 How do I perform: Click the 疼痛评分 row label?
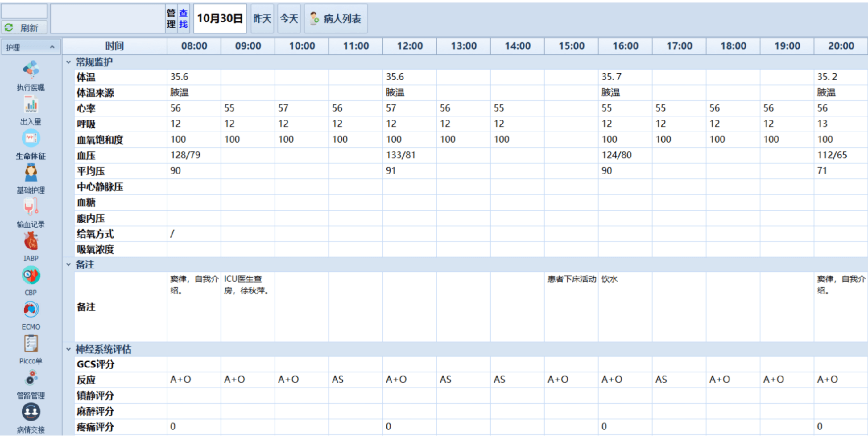[x=95, y=427]
